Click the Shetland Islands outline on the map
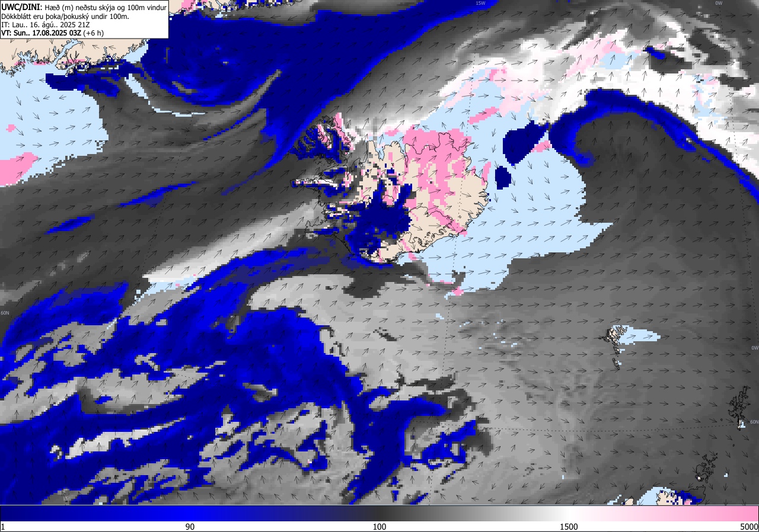 click(739, 406)
